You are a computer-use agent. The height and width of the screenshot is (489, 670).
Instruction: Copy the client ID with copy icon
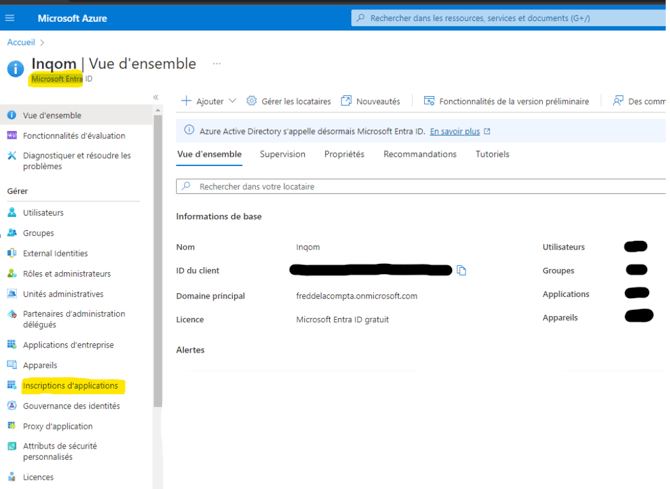pos(461,270)
